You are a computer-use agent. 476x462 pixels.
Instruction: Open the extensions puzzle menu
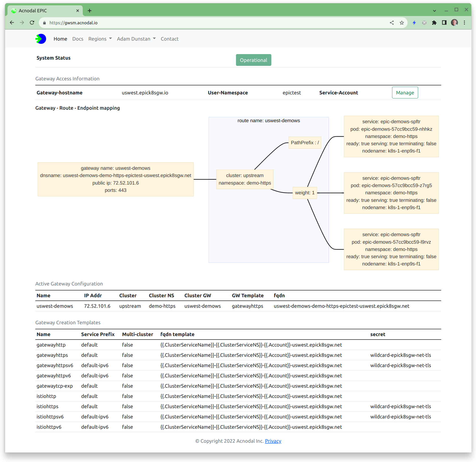[434, 23]
